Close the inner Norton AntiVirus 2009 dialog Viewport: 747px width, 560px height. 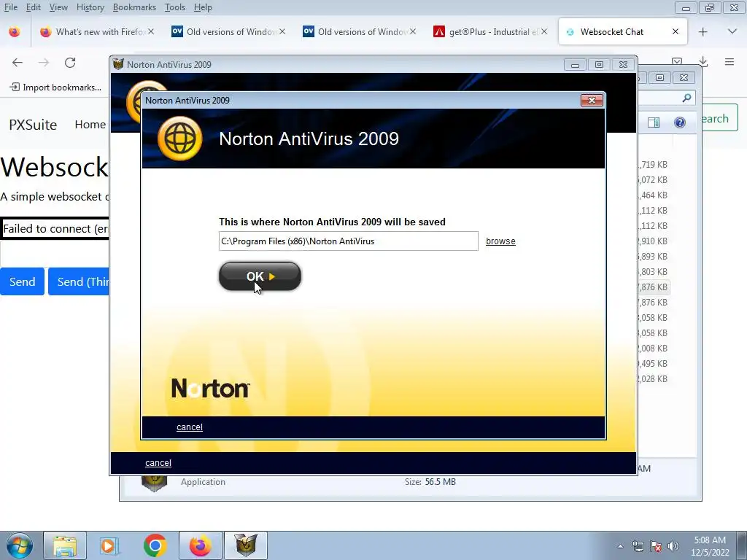point(592,100)
